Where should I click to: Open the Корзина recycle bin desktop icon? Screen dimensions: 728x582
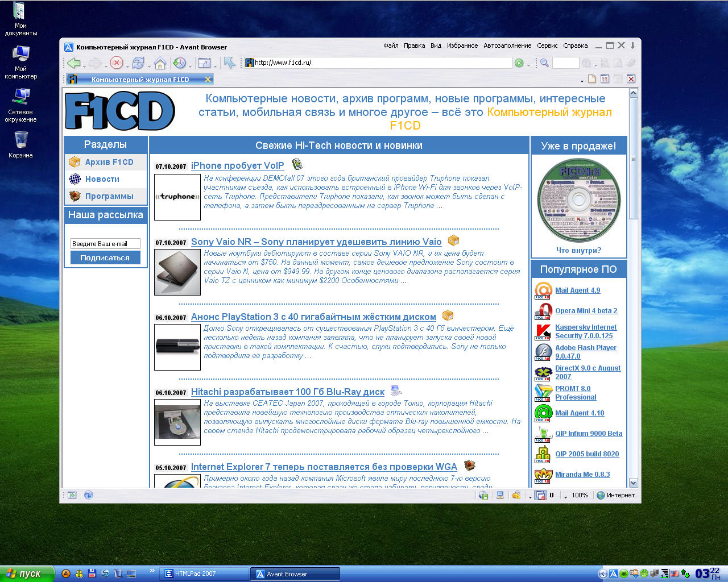point(21,145)
